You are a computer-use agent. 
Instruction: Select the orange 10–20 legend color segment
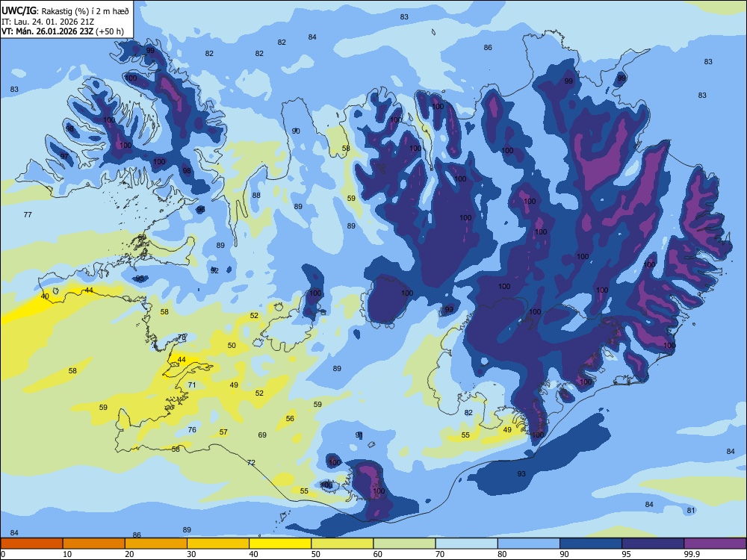point(94,544)
